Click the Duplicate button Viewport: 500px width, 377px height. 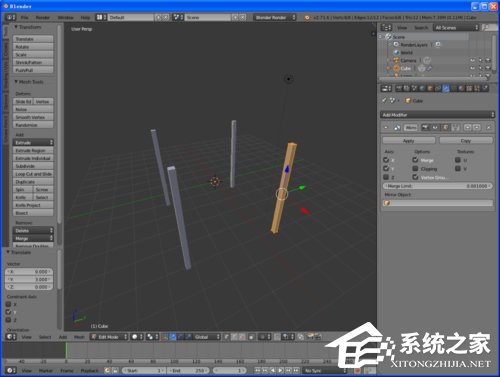[x=33, y=182]
